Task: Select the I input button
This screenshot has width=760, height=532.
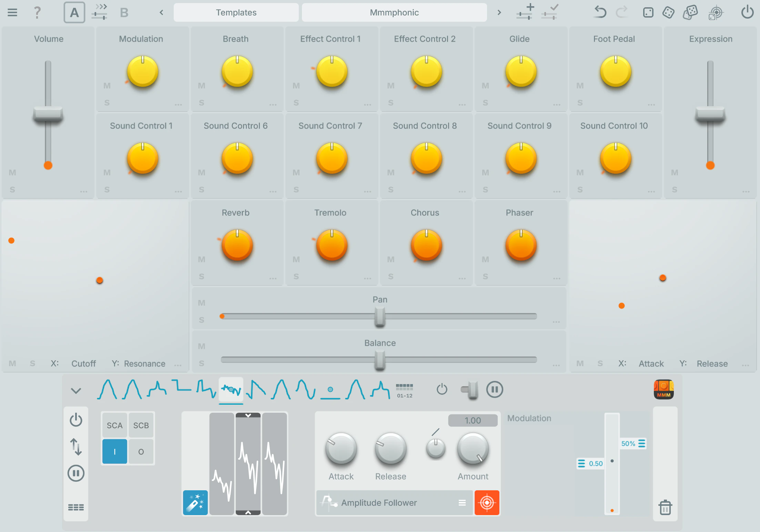Action: (x=114, y=451)
